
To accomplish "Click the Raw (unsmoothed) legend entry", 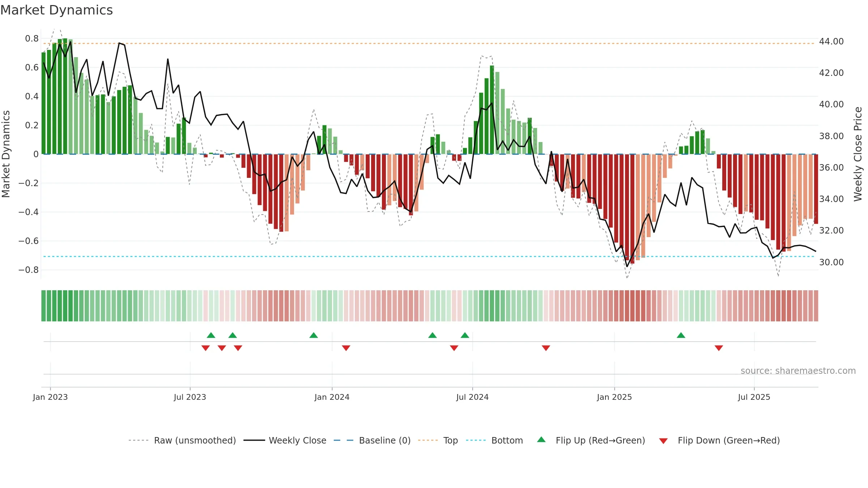I will 182,440.
